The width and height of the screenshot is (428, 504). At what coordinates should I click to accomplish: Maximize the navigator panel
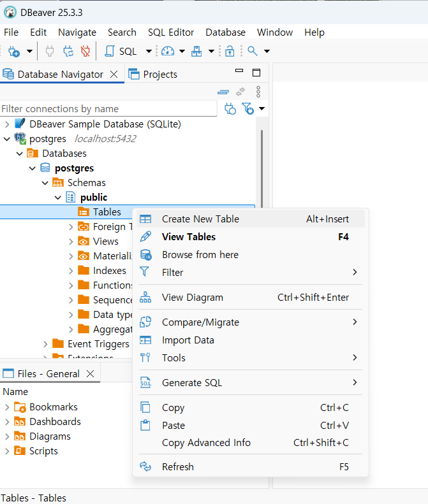pyautogui.click(x=256, y=73)
